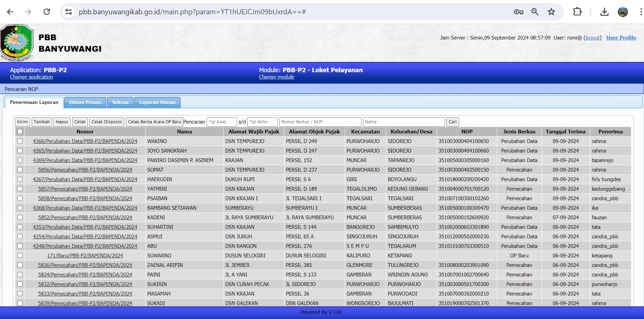Open the browser downloads panel
This screenshot has width=644, height=319.
tap(604, 12)
